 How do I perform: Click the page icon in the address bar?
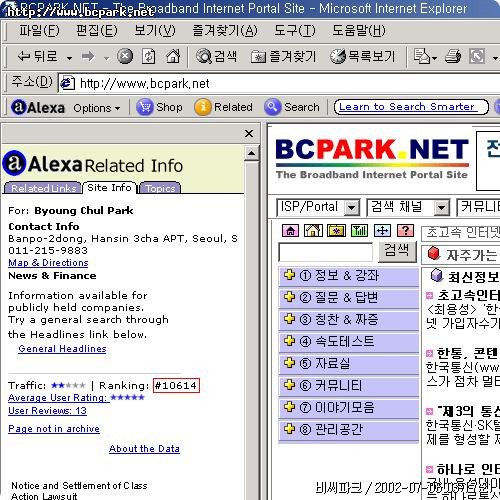67,83
